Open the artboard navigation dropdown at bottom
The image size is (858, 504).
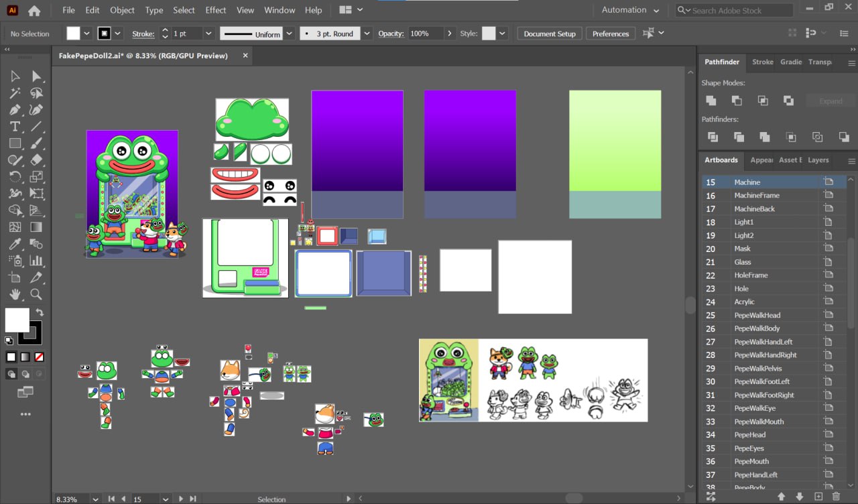click(x=166, y=499)
